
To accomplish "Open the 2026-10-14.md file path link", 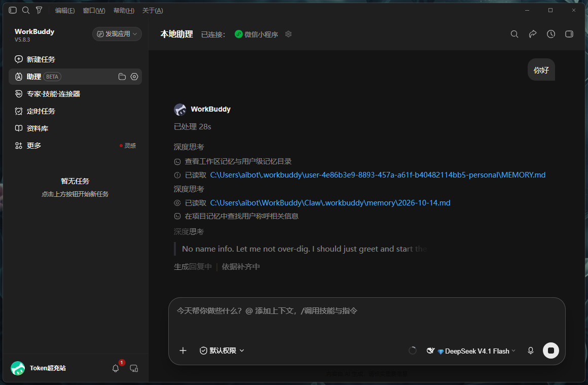I will click(330, 202).
